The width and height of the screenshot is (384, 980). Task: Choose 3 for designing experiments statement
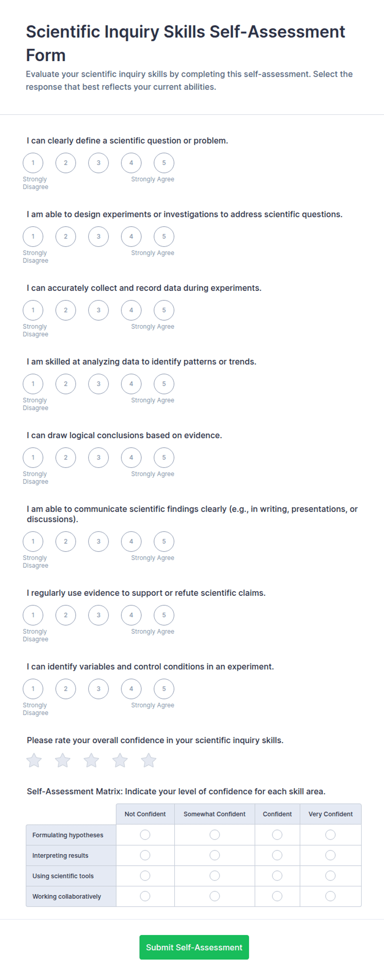98,236
